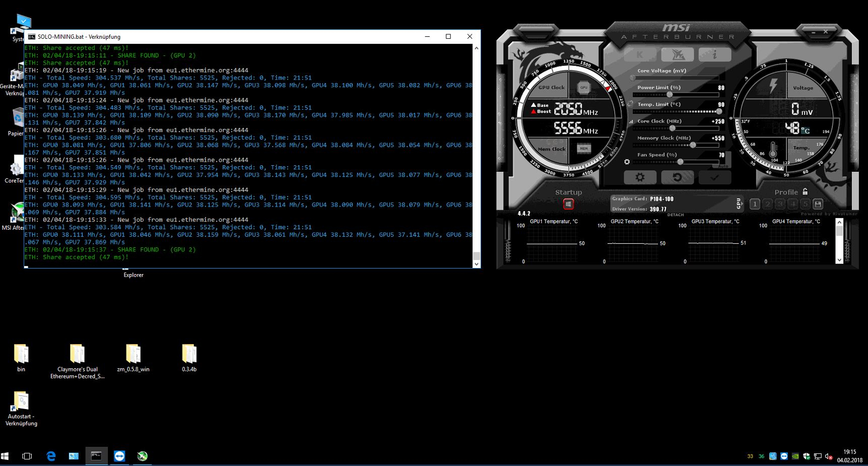Image resolution: width=868 pixels, height=466 pixels.
Task: Click the Core Clock slider handle
Action: click(672, 128)
